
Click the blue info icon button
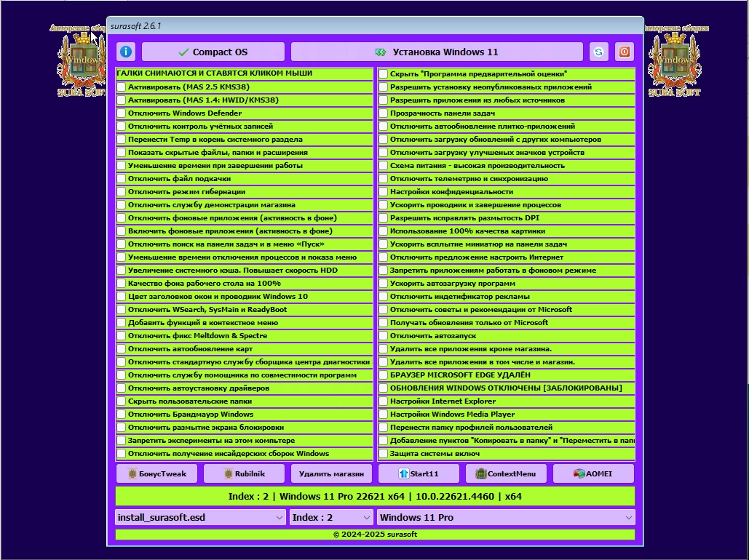coord(126,52)
